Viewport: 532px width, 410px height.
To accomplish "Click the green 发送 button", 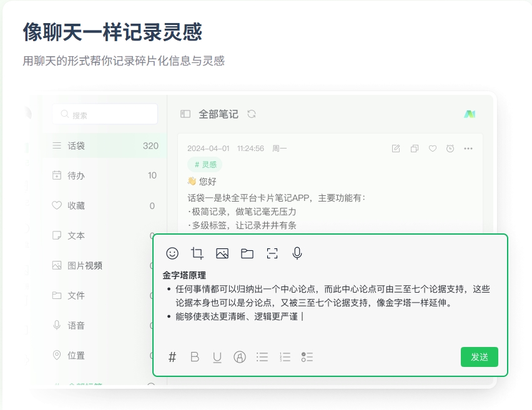I will pos(479,357).
